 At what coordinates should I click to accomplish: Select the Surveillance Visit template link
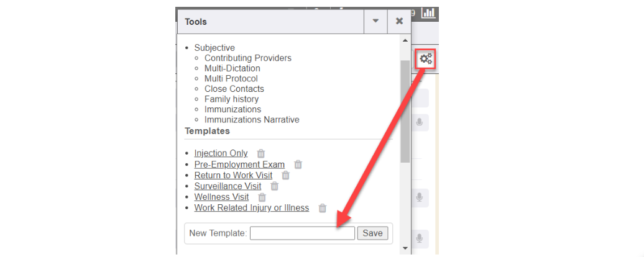[228, 186]
